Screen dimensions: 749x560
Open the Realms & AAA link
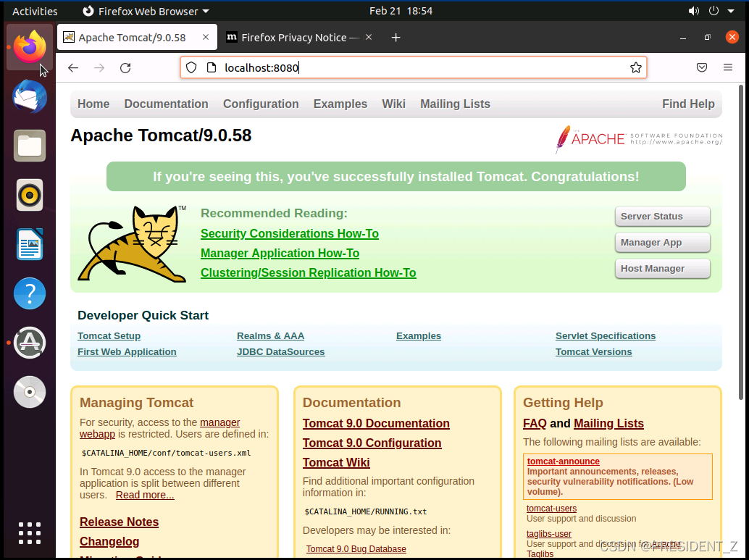point(270,336)
